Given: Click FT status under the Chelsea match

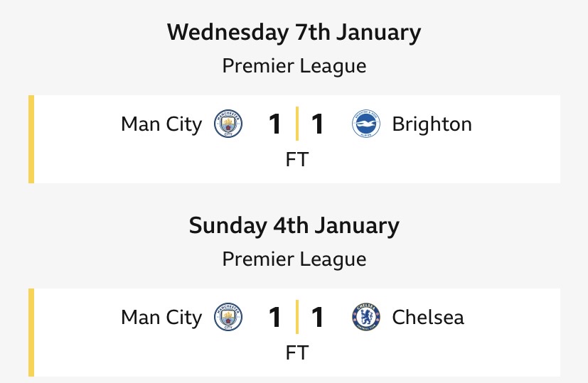Looking at the screenshot, I should click(x=296, y=352).
